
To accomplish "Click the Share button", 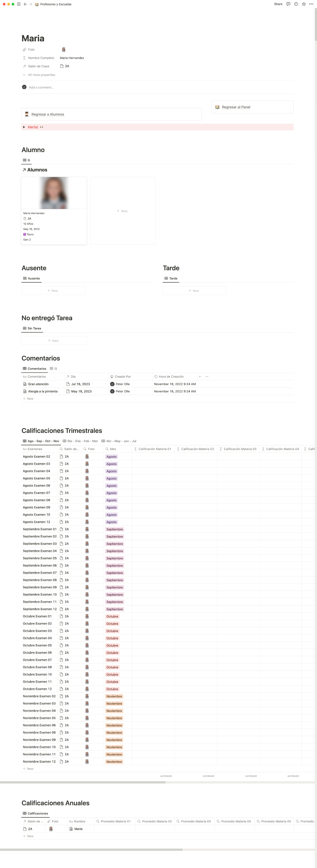I will [x=278, y=4].
